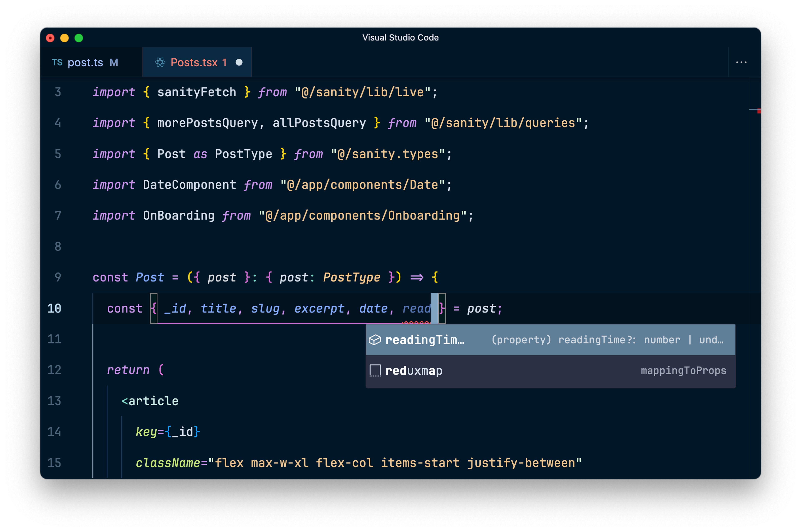Click the TS file icon on post.ts
This screenshot has width=801, height=532.
click(57, 62)
